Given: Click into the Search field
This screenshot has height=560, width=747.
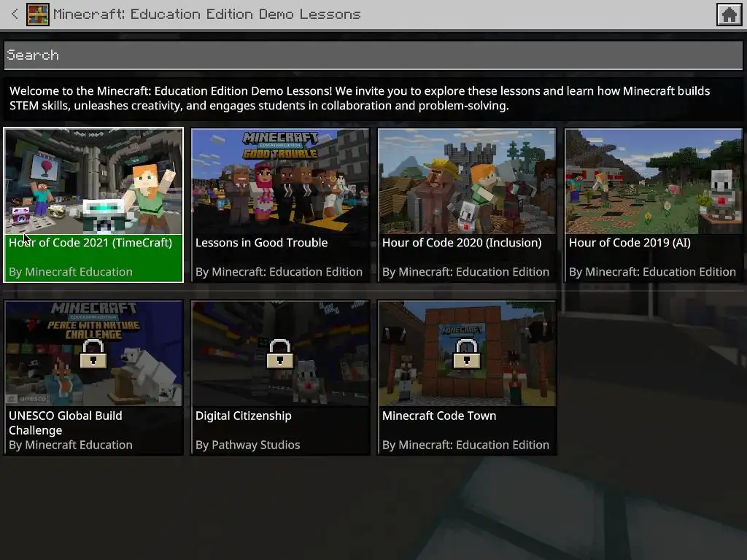Looking at the screenshot, I should 373,55.
